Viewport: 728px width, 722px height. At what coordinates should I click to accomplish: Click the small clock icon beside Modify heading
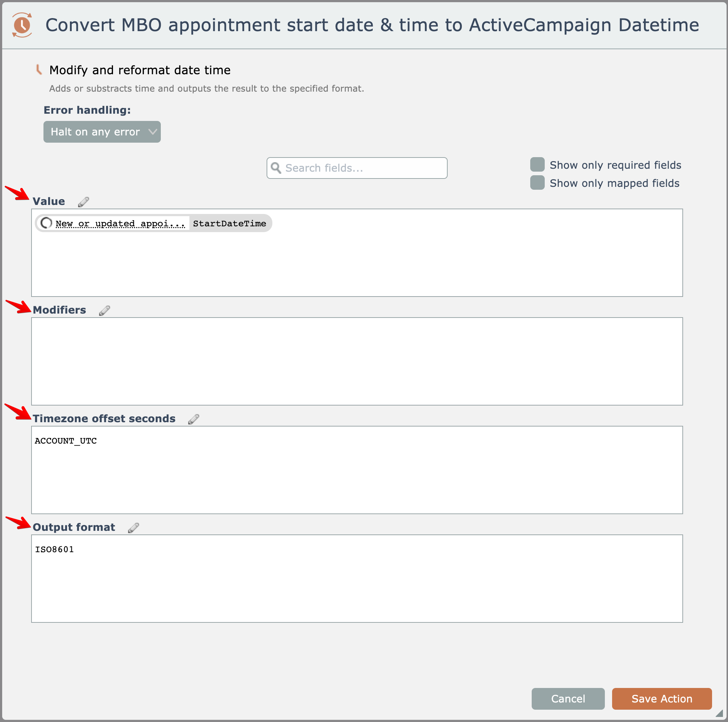(x=38, y=70)
